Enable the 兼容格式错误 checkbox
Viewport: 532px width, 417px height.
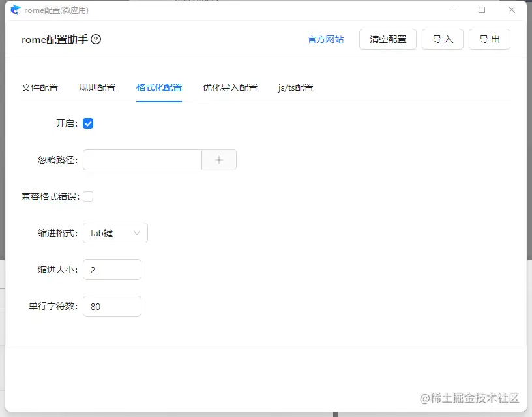pyautogui.click(x=88, y=196)
